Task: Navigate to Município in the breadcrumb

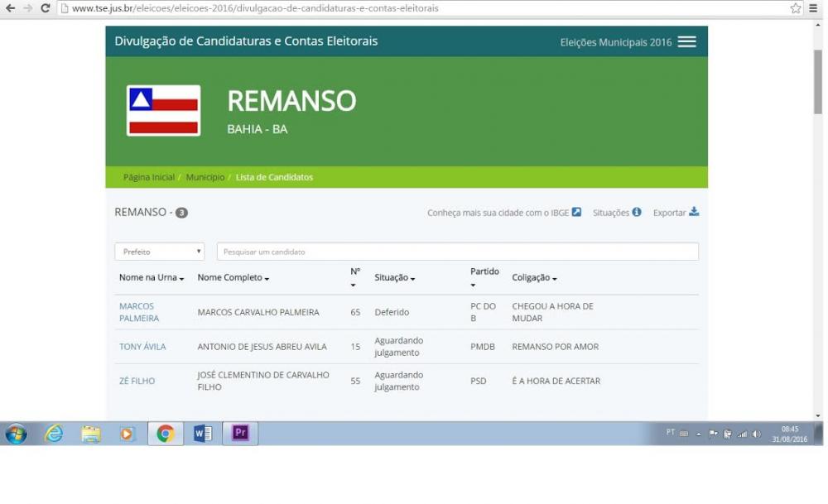Action: coord(205,177)
